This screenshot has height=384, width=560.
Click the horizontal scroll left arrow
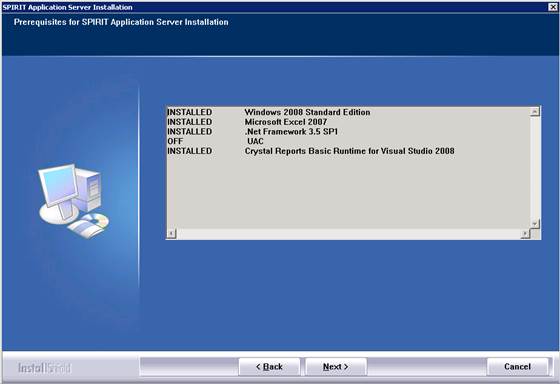click(172, 234)
